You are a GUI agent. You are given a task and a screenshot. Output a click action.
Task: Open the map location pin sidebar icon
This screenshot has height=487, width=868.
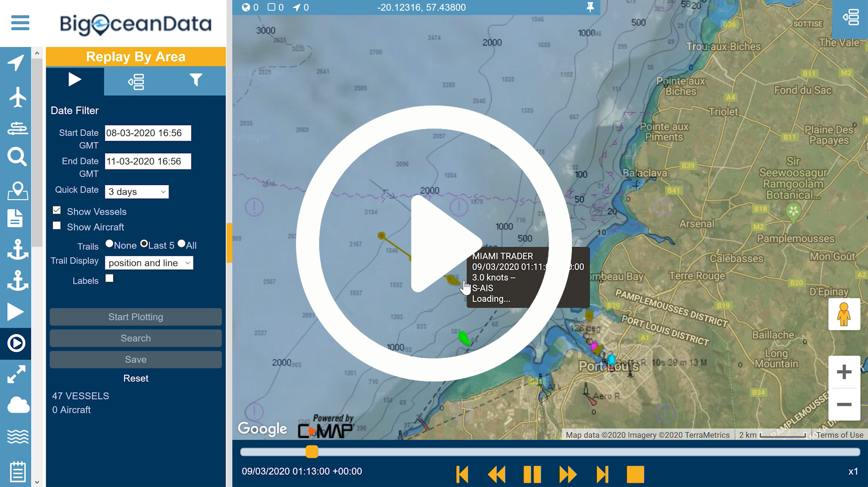point(17,191)
